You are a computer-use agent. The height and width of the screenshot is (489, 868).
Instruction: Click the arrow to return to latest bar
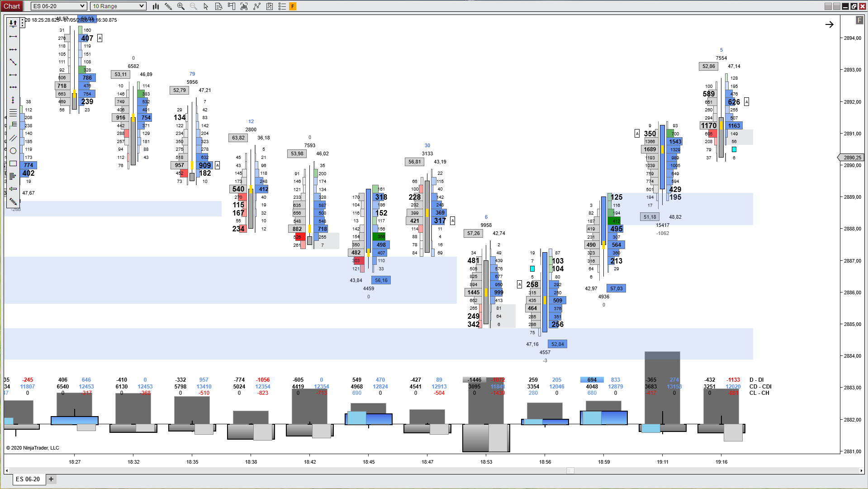coord(829,24)
